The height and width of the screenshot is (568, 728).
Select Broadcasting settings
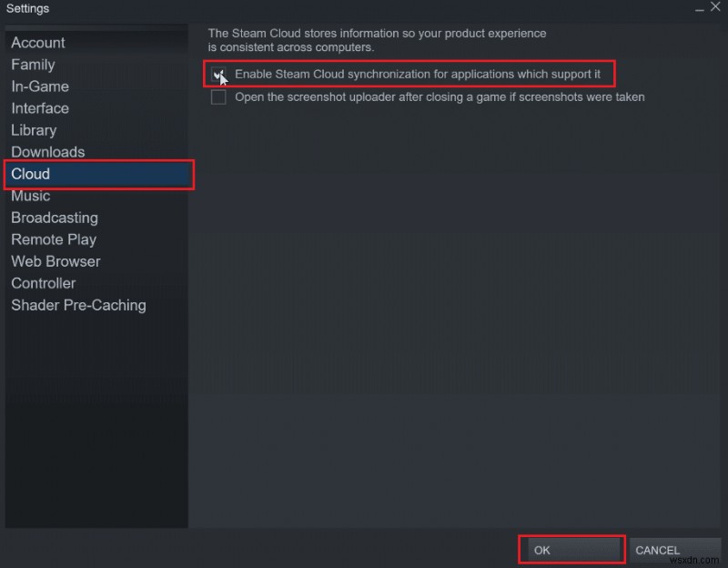(54, 218)
